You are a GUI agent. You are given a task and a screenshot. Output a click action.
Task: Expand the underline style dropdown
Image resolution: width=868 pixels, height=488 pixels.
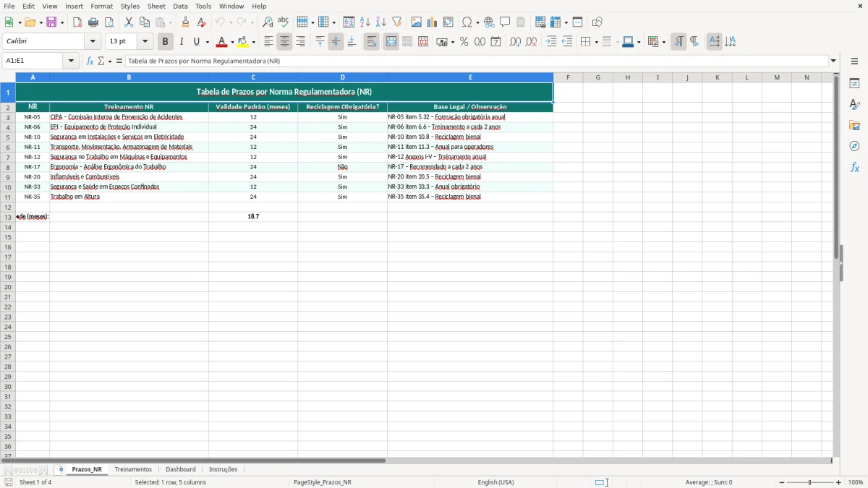coord(207,42)
